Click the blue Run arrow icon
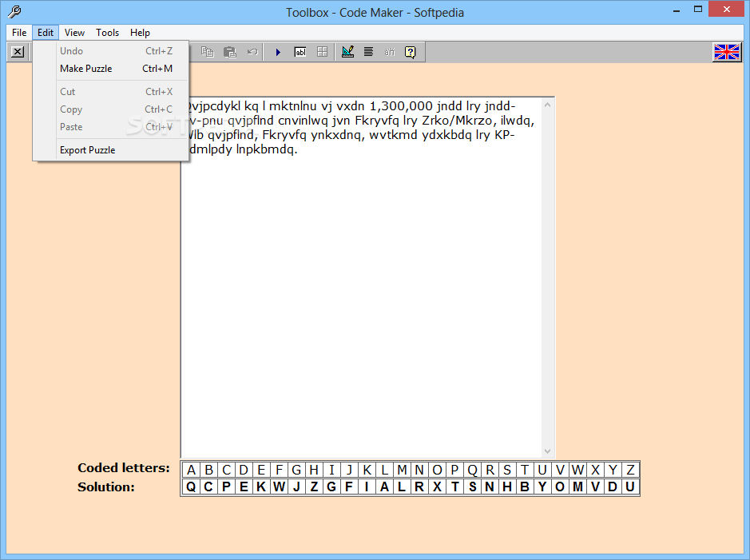The width and height of the screenshot is (750, 560). click(x=277, y=51)
